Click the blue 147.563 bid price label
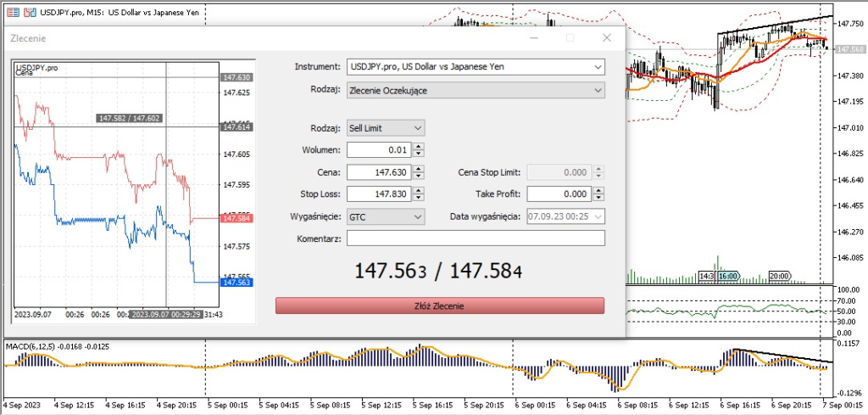 click(x=236, y=283)
